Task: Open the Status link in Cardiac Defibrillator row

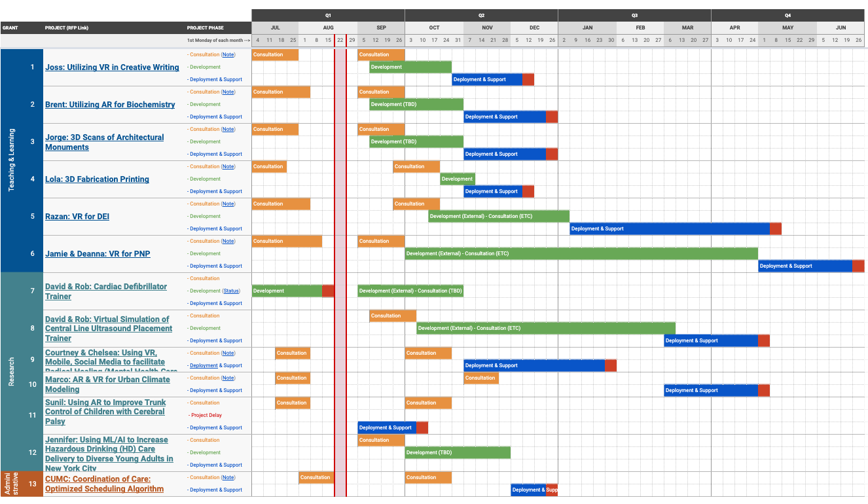Action: [x=231, y=291]
